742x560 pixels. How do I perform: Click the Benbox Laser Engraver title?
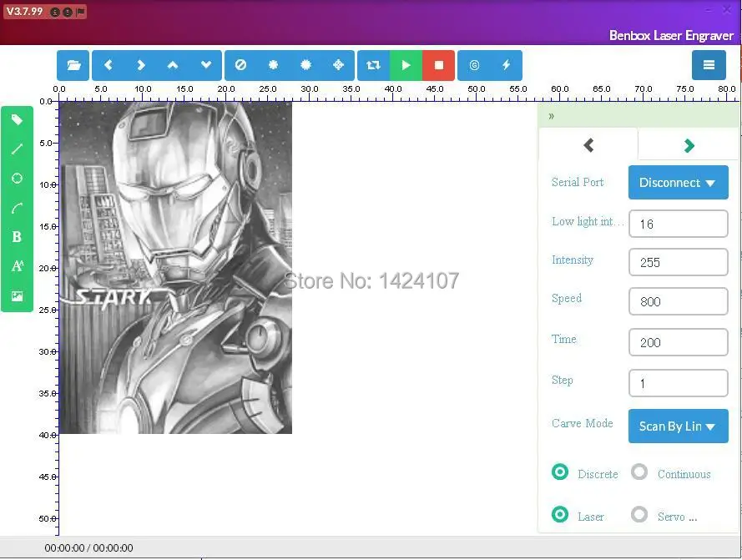point(671,36)
